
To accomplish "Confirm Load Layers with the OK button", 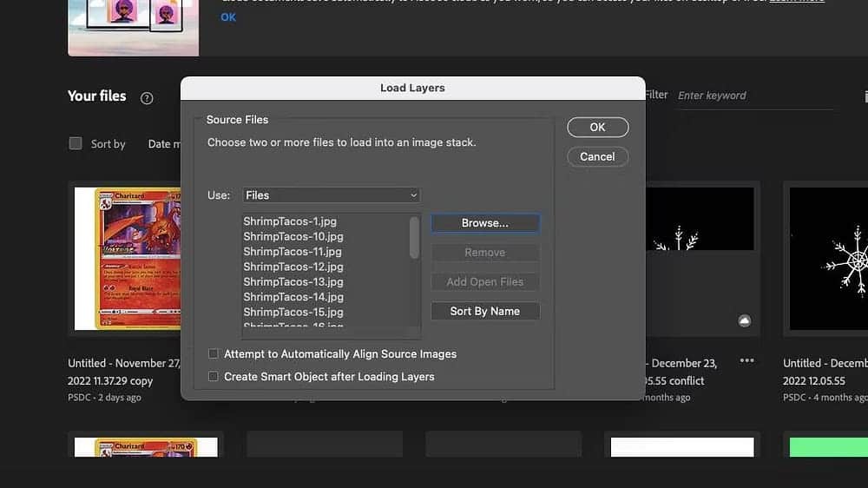I will click(597, 128).
